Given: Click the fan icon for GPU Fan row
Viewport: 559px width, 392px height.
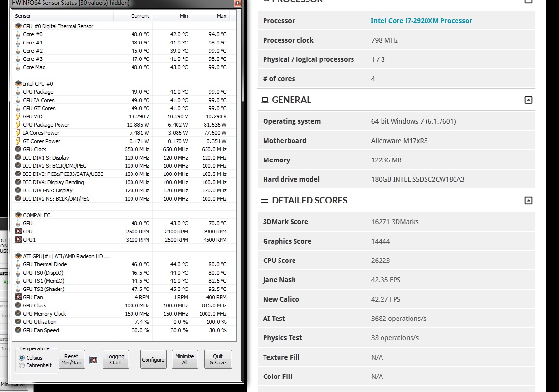Looking at the screenshot, I should 18,297.
